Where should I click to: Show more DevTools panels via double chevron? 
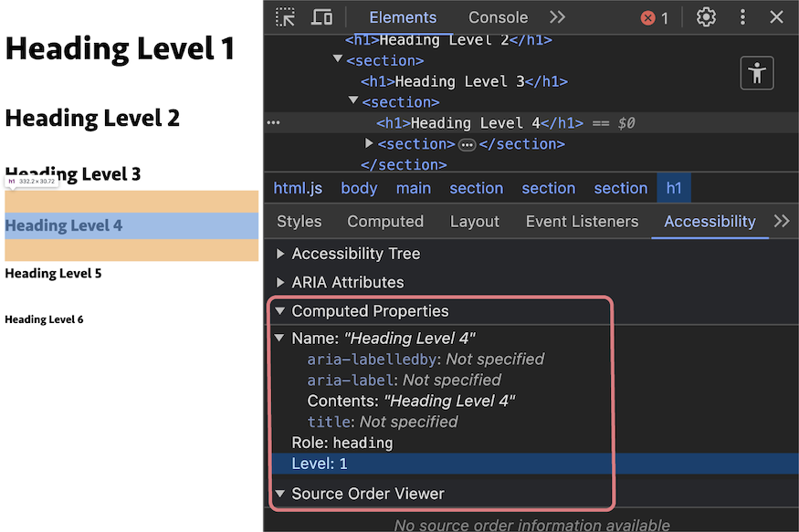point(557,17)
